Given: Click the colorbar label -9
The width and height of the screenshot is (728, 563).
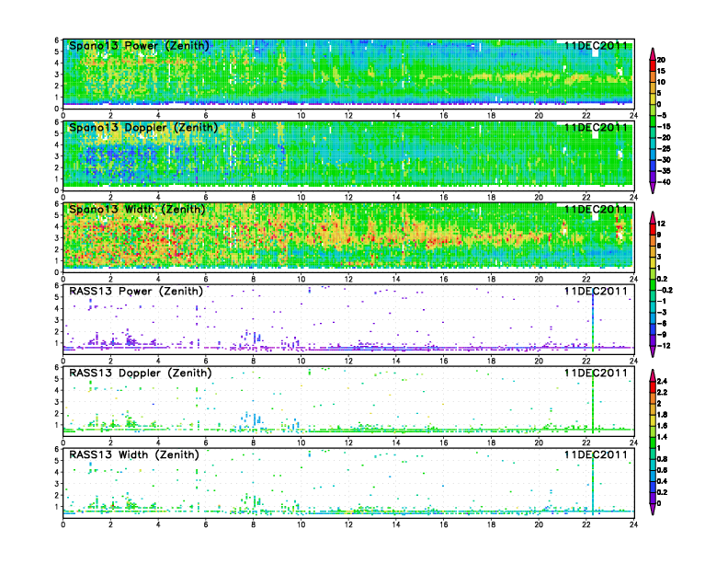Looking at the screenshot, I should 662,335.
